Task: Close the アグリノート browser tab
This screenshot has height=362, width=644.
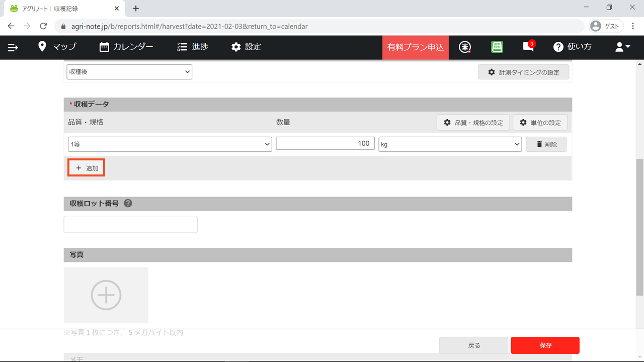Action: point(117,9)
